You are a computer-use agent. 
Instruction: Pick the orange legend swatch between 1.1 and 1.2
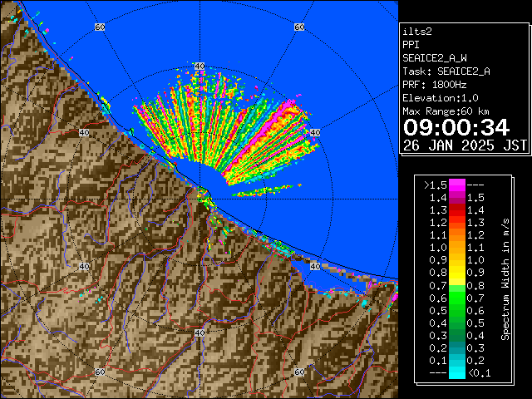tap(457, 235)
